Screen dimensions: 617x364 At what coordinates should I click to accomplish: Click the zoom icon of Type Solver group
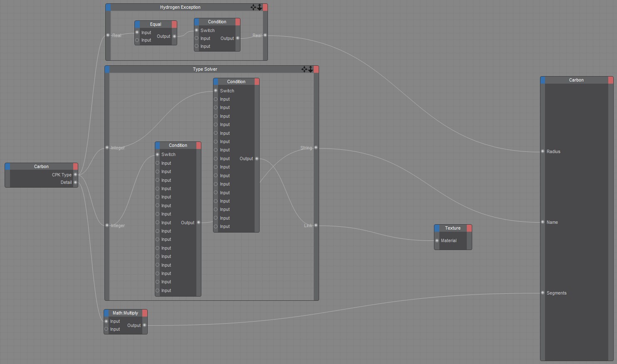[310, 69]
